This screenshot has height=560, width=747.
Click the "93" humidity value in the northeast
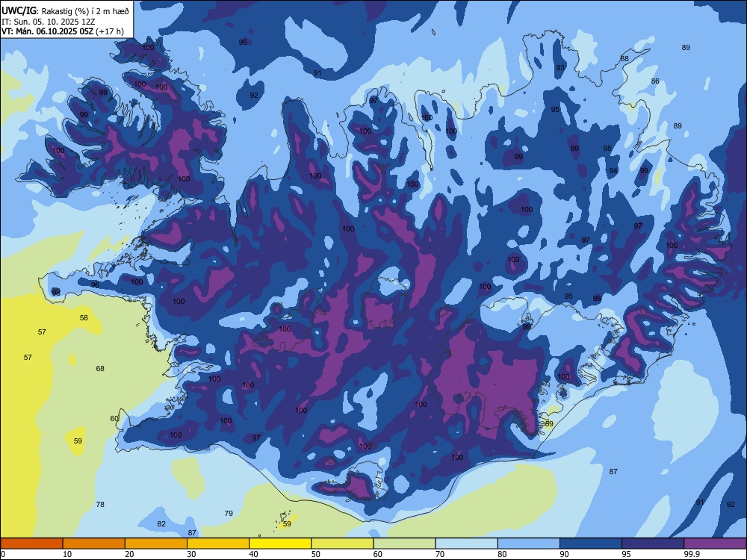pos(560,68)
